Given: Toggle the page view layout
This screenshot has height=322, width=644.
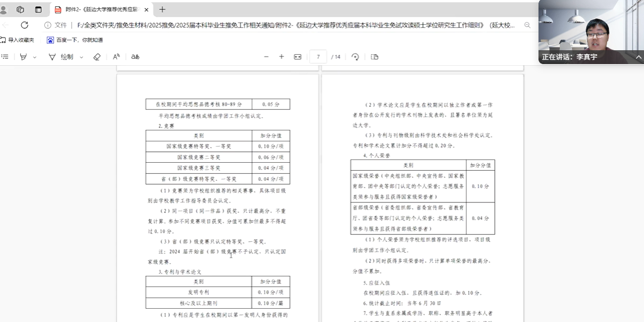Looking at the screenshot, I should 375,57.
